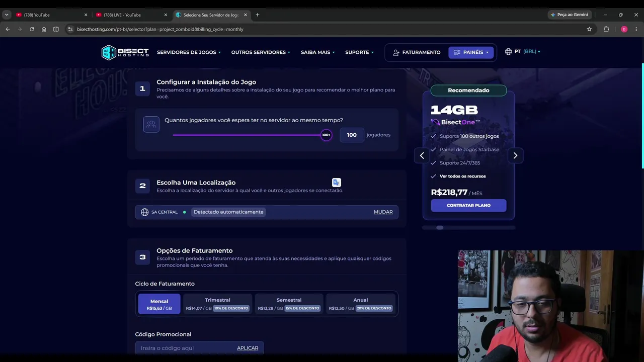
Task: Select Trimestral billing cycle
Action: coord(217,304)
